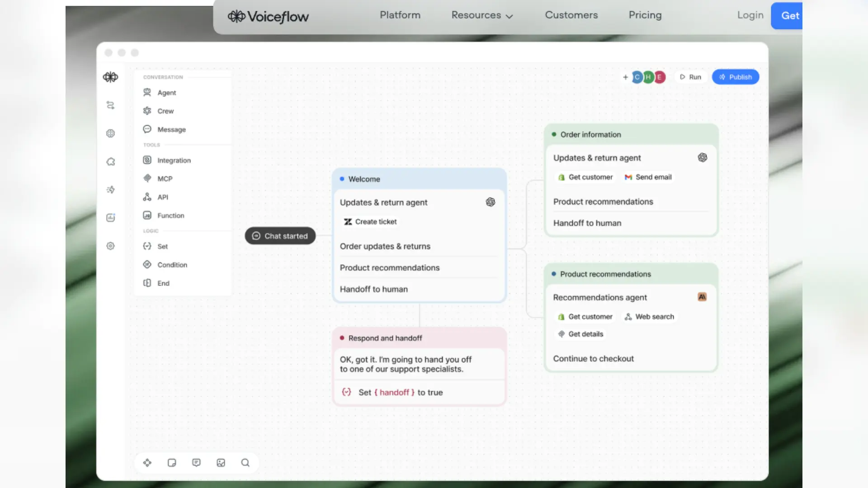Select the Respond and handoff block header
This screenshot has height=488, width=868.
(419, 338)
